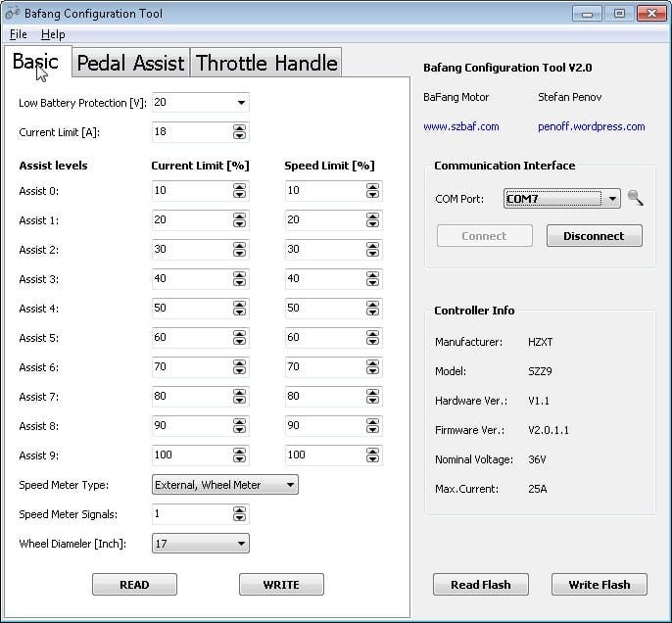Click the Assist 7 current limit spinner
Image resolution: width=672 pixels, height=623 pixels.
(x=240, y=397)
